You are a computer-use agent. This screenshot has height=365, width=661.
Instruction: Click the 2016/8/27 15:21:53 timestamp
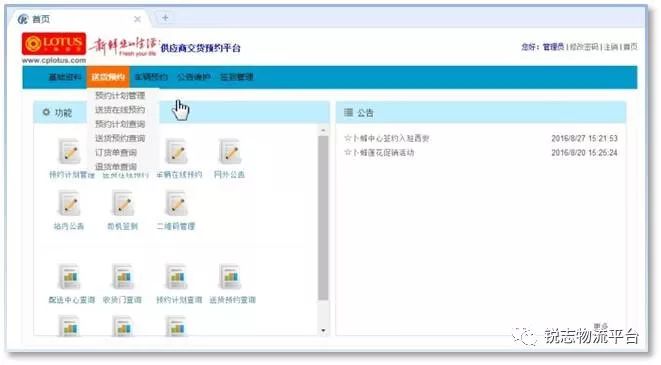tap(585, 138)
